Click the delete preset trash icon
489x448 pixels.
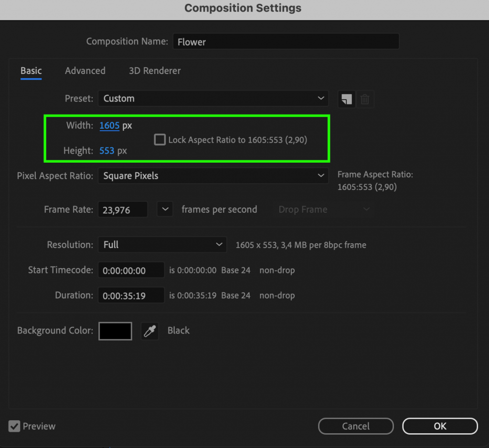365,99
